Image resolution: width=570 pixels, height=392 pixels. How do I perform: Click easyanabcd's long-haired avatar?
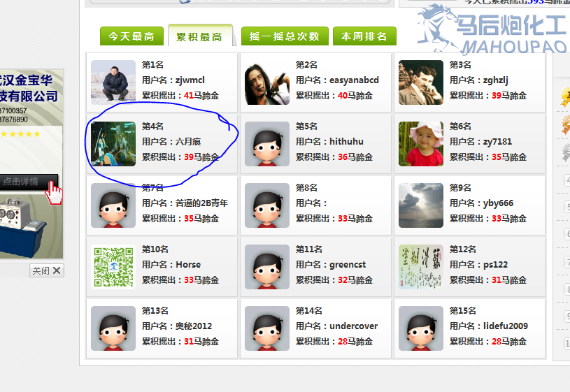[267, 82]
